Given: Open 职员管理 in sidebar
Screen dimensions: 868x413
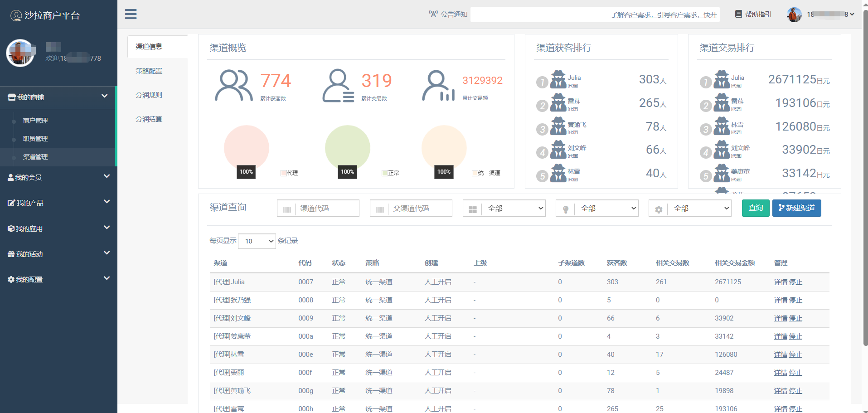Looking at the screenshot, I should click(35, 139).
